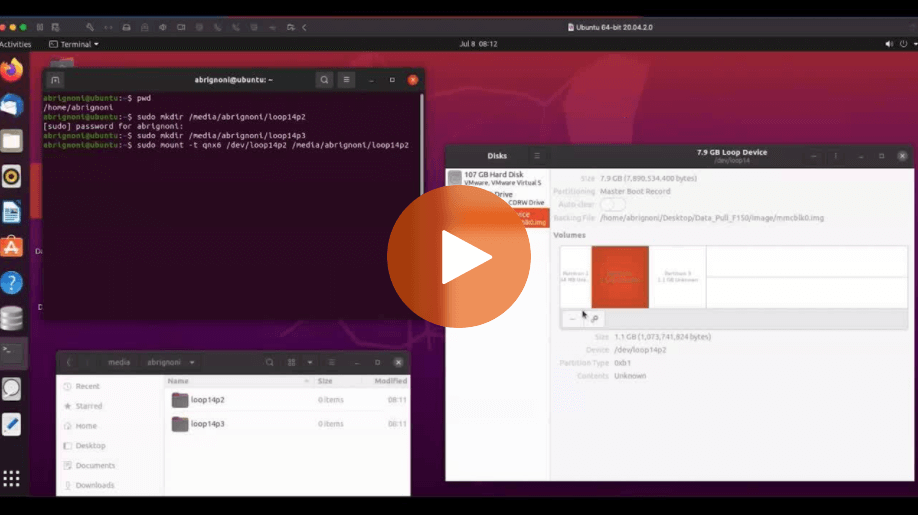Screen dimensions: 918x515
Task: Click the minus button under Volumes
Action: 573,318
